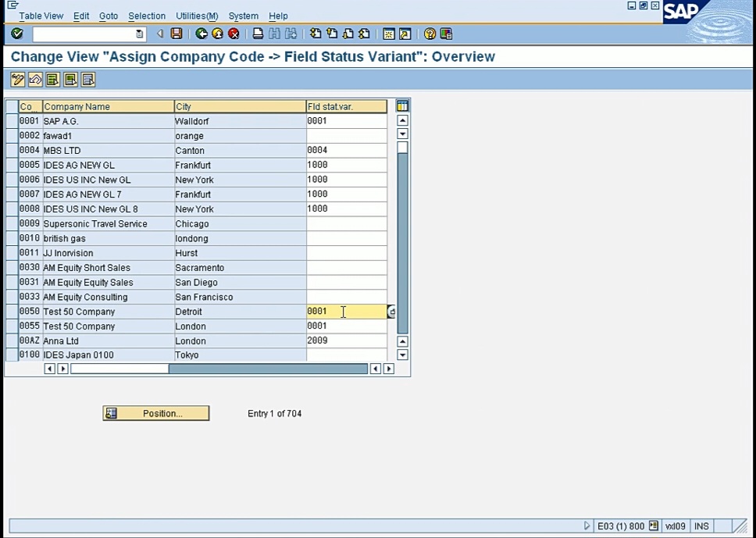Select the row for british gas

[12, 238]
